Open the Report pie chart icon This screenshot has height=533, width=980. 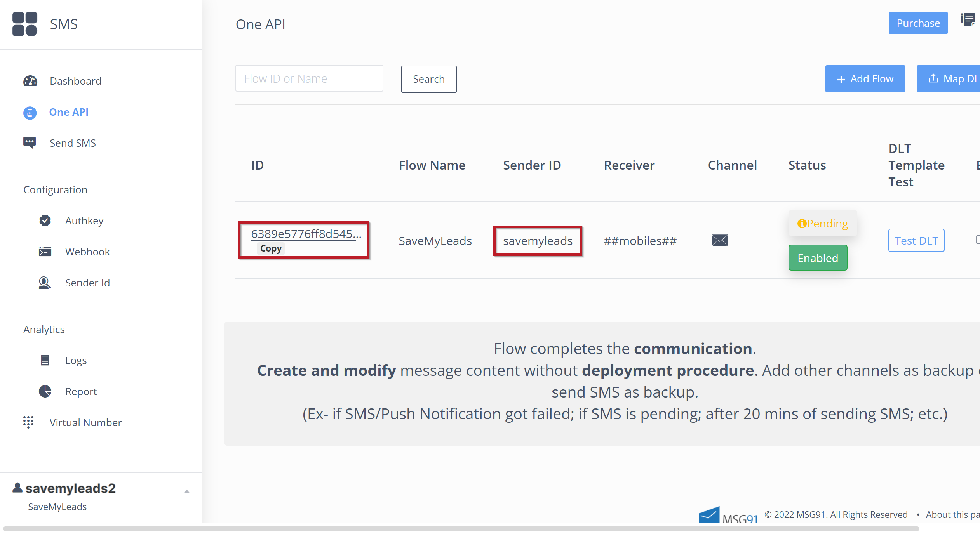pyautogui.click(x=45, y=391)
